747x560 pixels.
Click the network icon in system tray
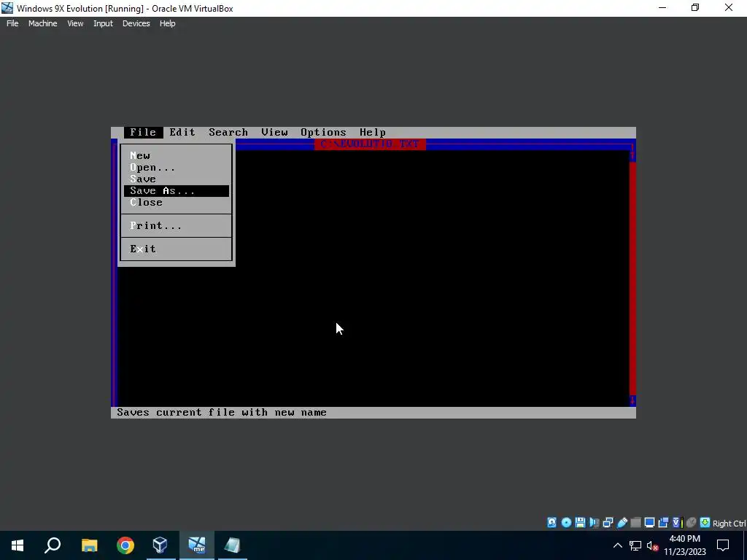pyautogui.click(x=635, y=545)
